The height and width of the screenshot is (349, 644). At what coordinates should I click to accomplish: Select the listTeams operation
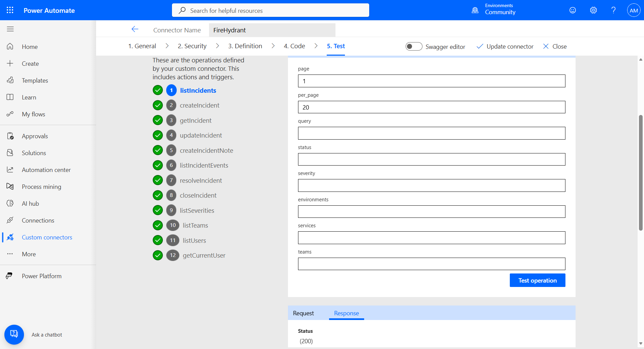coord(195,225)
